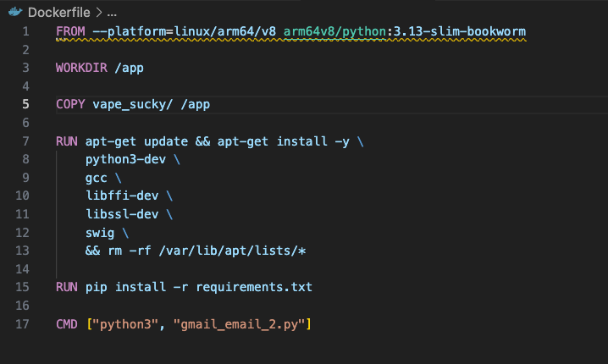Click the FROM keyword on line 1
Screen dimensions: 608x364
[x=70, y=31]
